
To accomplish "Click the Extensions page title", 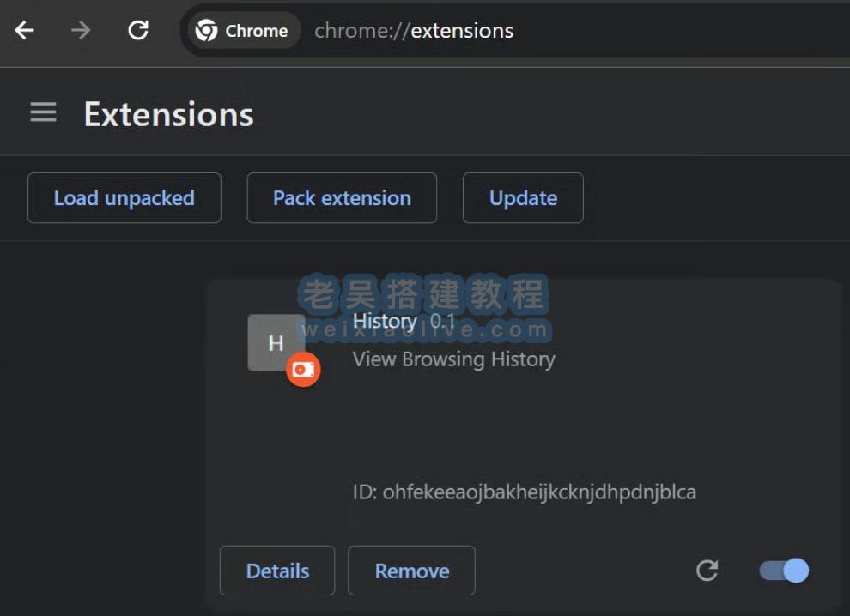I will tap(168, 114).
